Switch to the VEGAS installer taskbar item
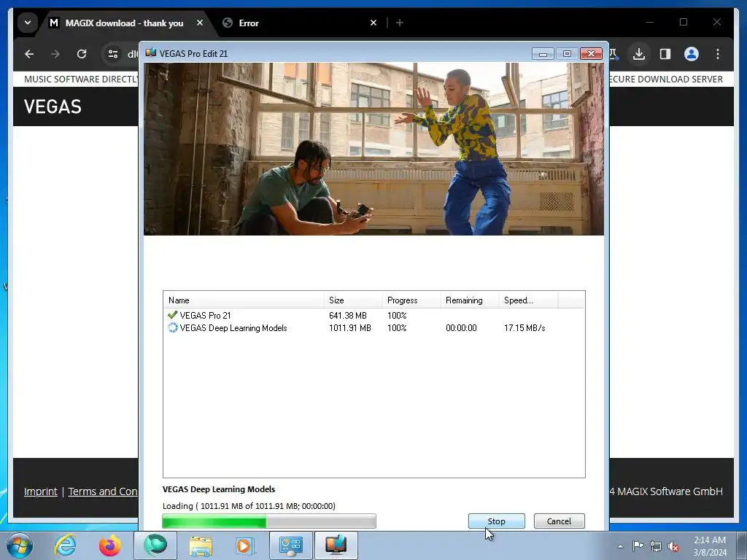The width and height of the screenshot is (747, 560). [x=336, y=545]
